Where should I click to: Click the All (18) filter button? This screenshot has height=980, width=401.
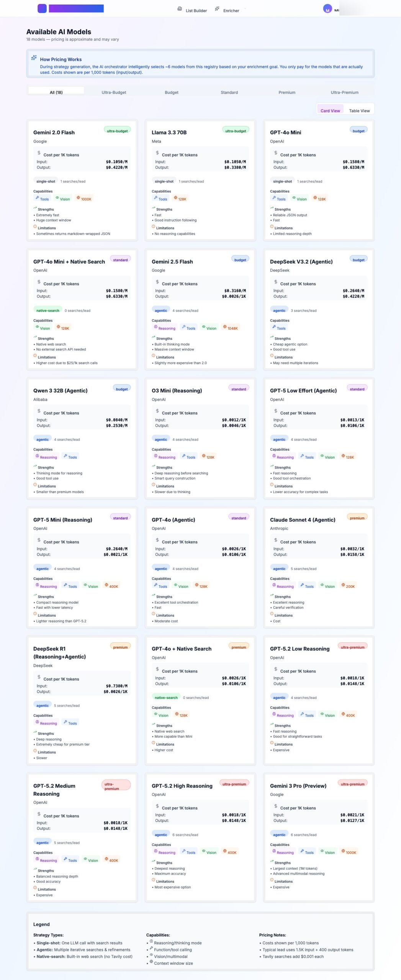click(x=55, y=92)
